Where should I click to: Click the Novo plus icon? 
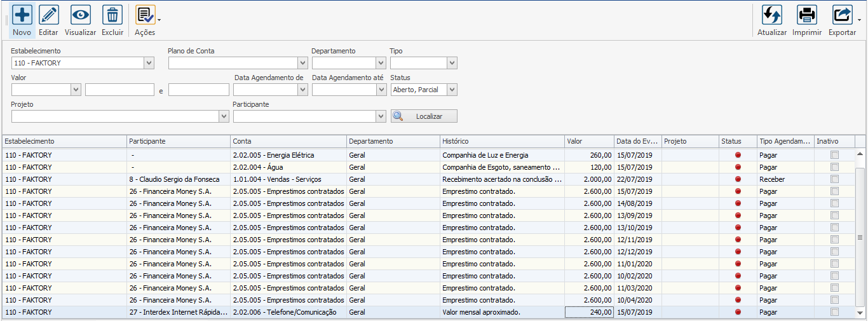pyautogui.click(x=22, y=15)
